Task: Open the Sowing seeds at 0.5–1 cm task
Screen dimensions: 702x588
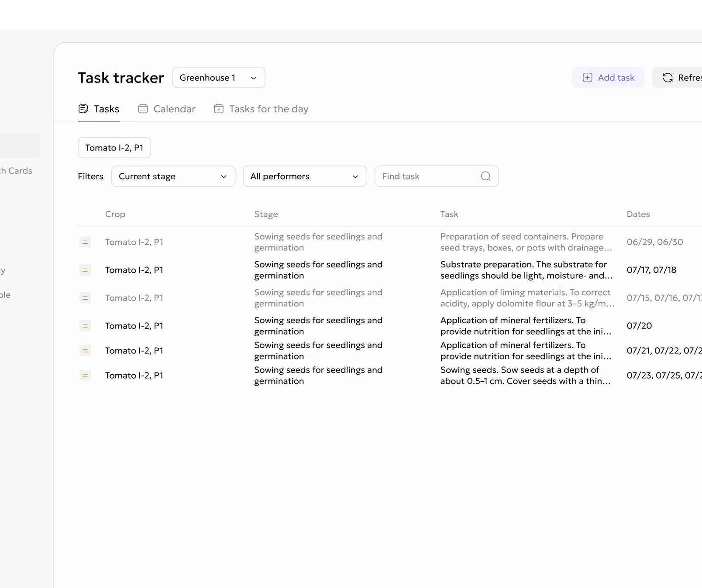Action: coord(526,376)
